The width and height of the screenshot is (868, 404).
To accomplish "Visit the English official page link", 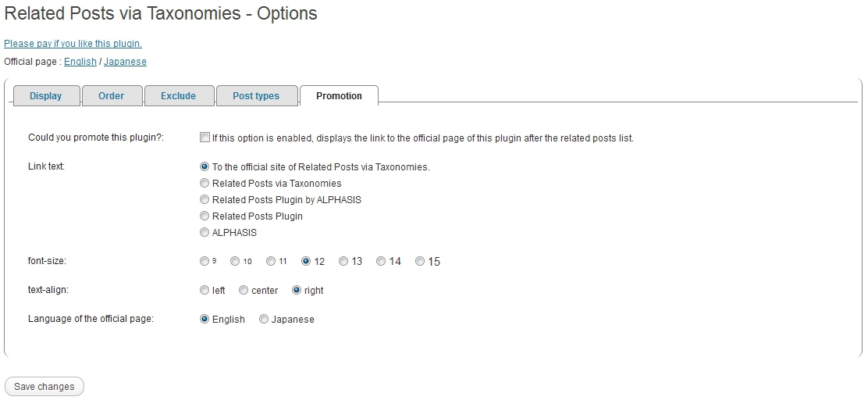I will point(80,62).
